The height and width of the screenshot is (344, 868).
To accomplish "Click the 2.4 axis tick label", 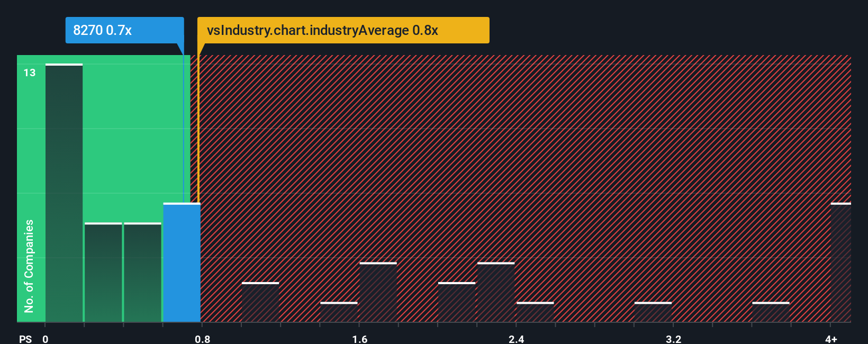I will click(x=517, y=339).
